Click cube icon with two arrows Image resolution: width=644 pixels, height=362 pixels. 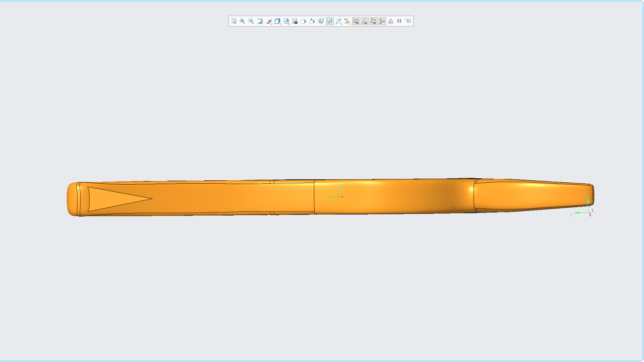point(312,21)
